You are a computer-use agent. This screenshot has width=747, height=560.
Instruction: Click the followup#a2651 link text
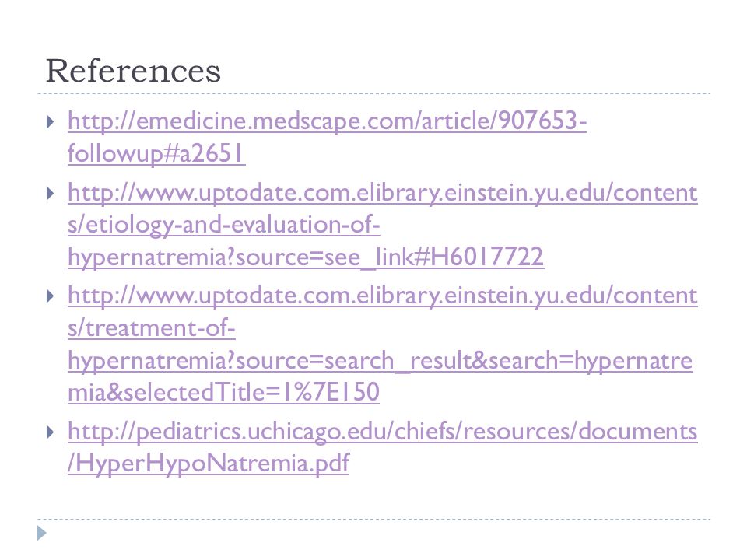pos(156,153)
